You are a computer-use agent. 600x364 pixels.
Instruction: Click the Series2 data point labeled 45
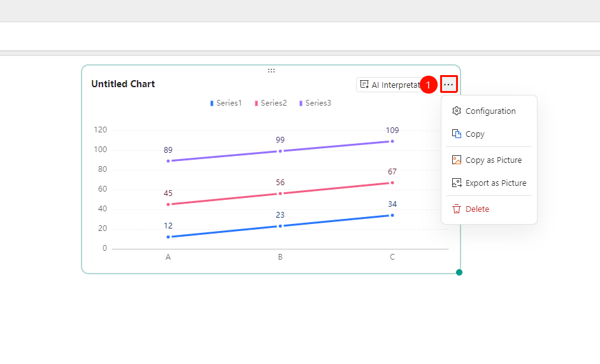168,204
